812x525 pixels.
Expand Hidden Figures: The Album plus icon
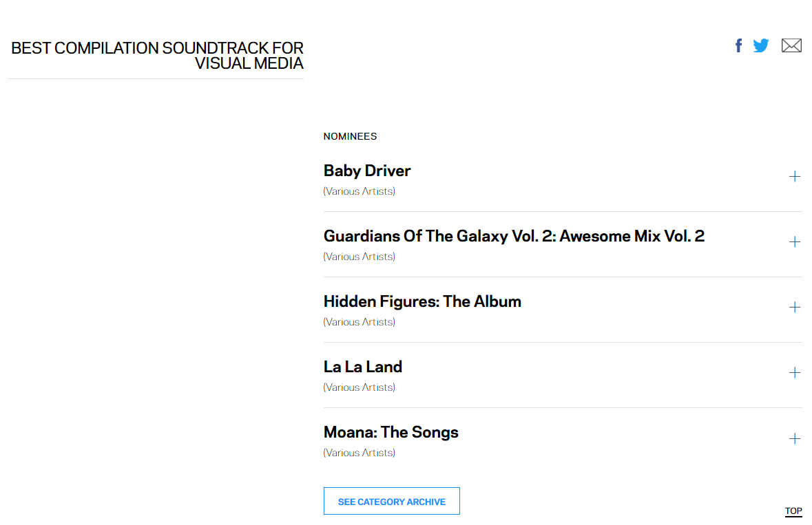click(795, 308)
